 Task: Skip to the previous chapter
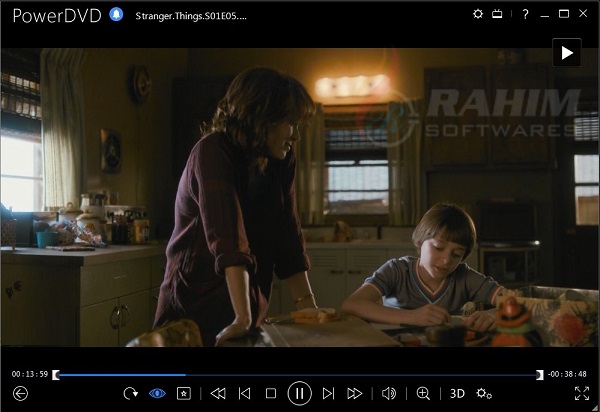pyautogui.click(x=244, y=394)
